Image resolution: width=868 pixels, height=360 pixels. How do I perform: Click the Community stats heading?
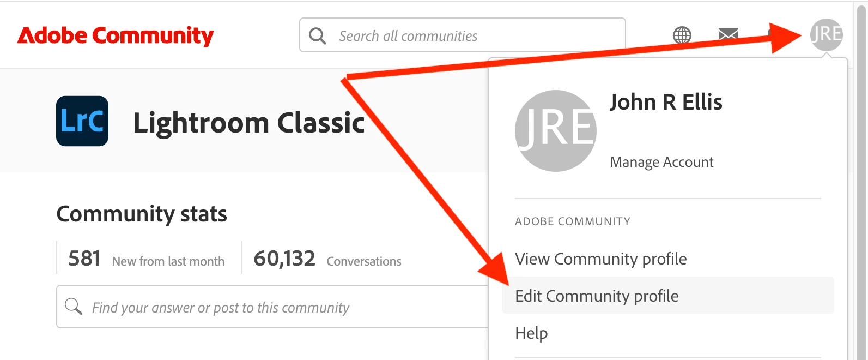pyautogui.click(x=142, y=214)
